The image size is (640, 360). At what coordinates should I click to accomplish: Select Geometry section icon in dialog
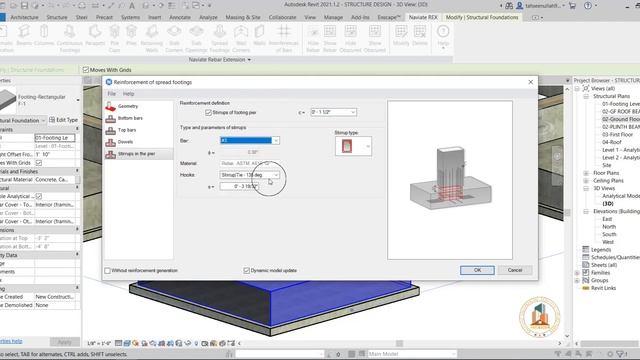pyautogui.click(x=110, y=106)
